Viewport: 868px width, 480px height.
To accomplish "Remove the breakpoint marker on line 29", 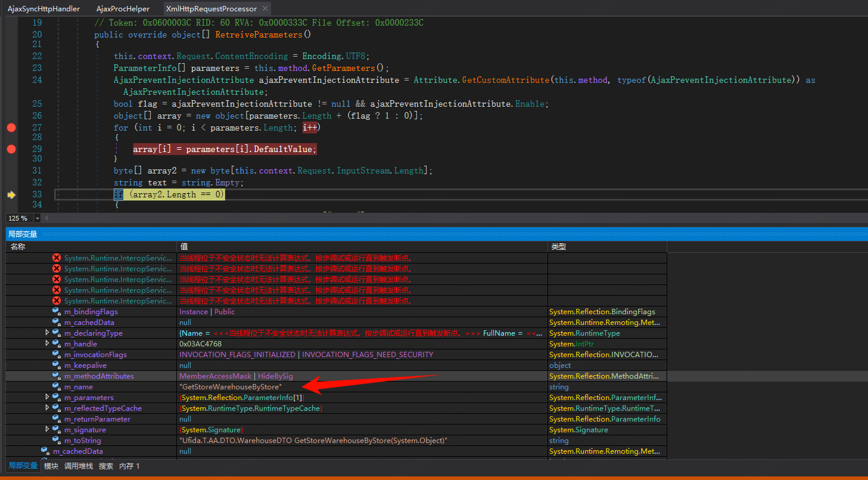I will [x=11, y=149].
